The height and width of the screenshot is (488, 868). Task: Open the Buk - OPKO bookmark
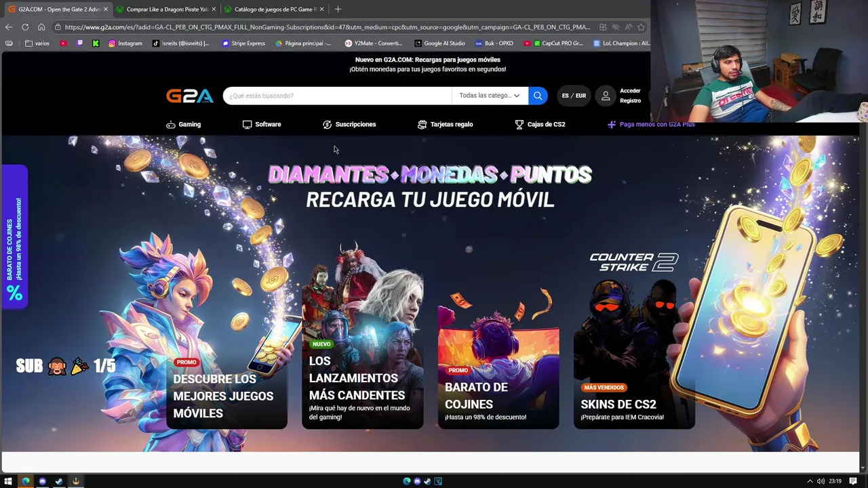pos(494,43)
